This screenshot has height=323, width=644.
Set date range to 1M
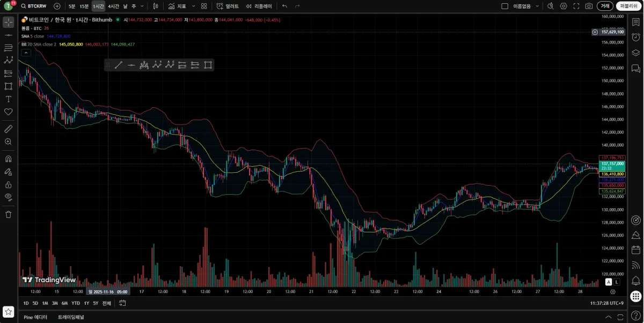[45, 303]
